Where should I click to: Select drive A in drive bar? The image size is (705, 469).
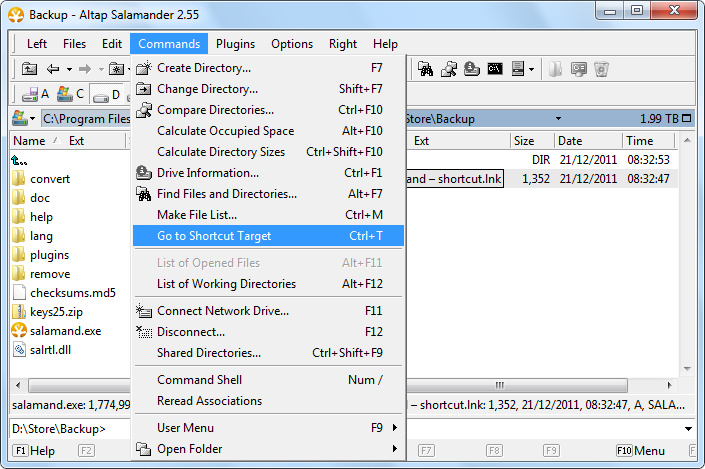pyautogui.click(x=36, y=94)
